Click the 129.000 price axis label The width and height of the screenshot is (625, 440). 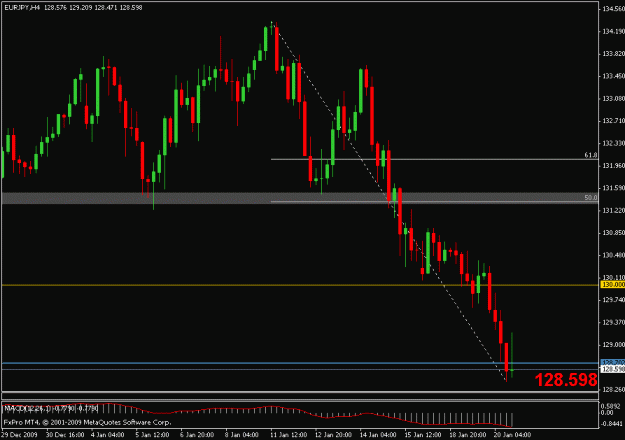[613, 344]
